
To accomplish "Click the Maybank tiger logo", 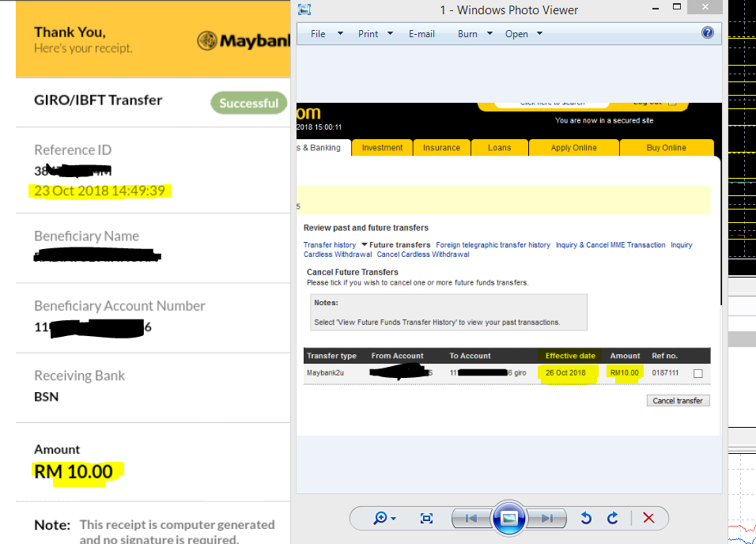I will pos(207,40).
